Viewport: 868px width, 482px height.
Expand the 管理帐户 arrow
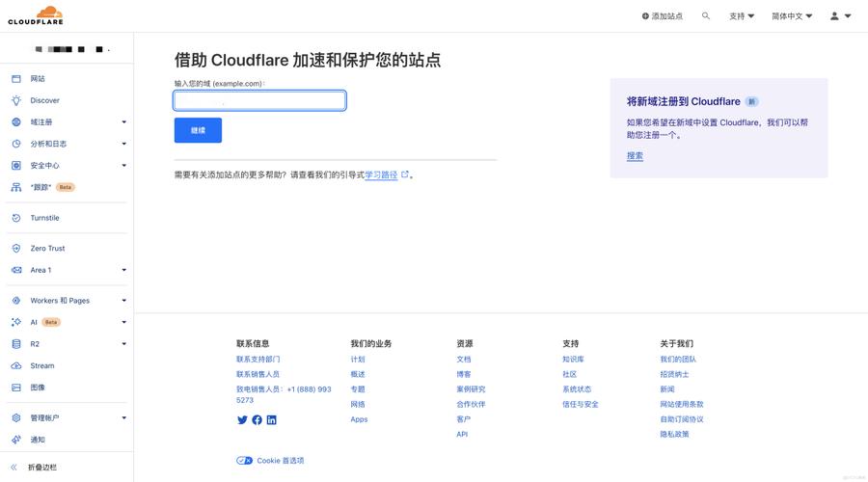tap(124, 417)
